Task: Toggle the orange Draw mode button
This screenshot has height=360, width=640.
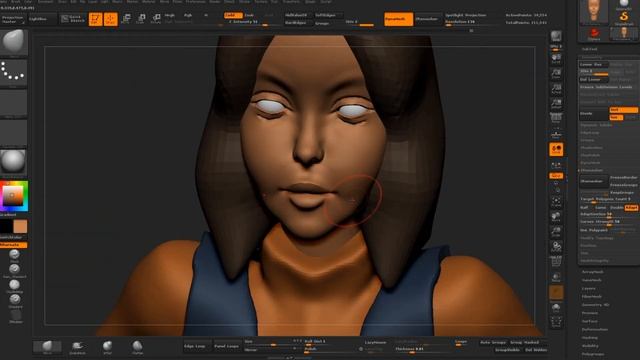Action: [111, 19]
